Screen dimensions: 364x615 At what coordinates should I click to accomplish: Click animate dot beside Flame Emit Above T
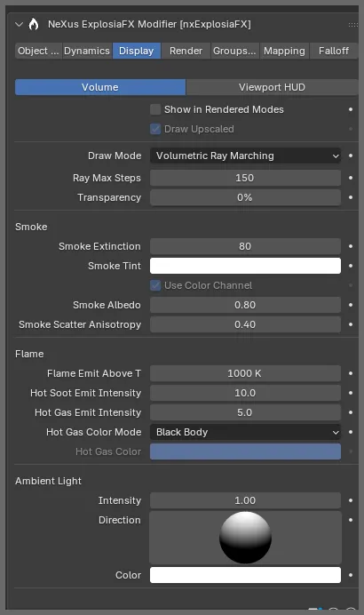[351, 373]
